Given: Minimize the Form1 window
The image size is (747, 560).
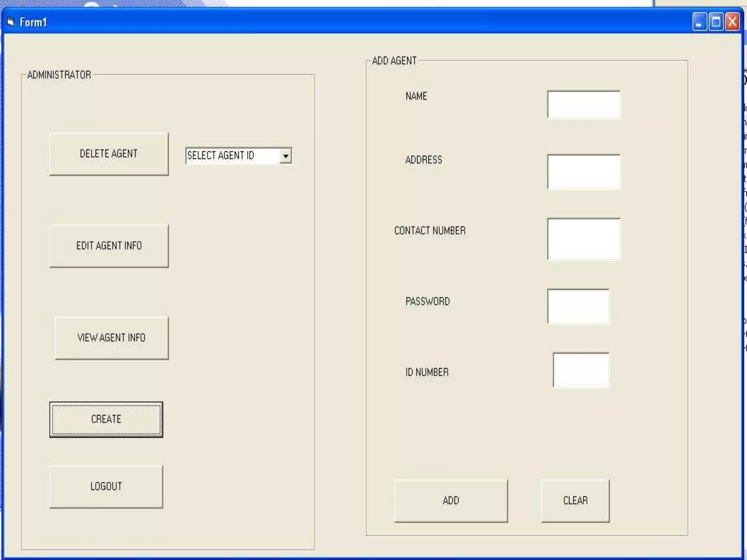Looking at the screenshot, I should (699, 22).
